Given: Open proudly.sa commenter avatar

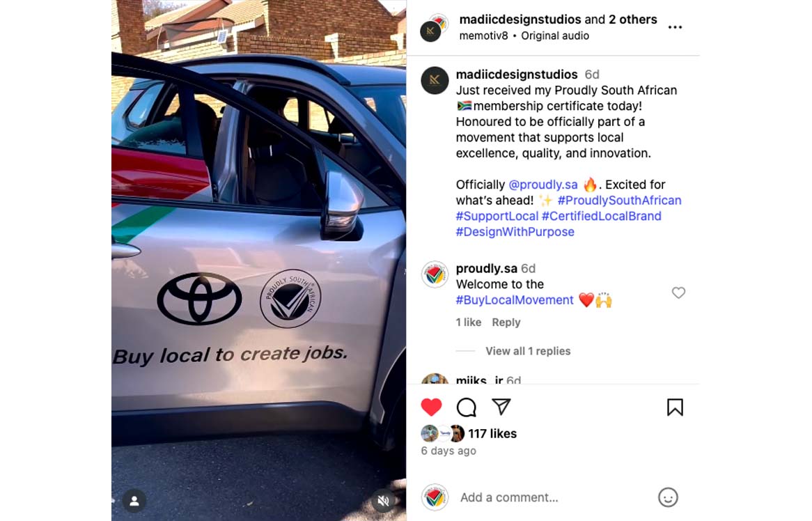Looking at the screenshot, I should (435, 274).
